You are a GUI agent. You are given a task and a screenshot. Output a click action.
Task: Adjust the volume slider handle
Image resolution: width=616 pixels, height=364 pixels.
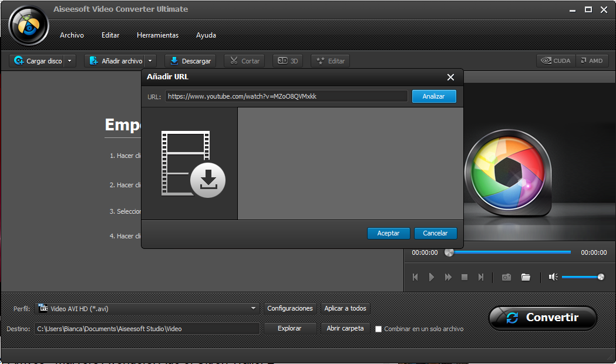click(601, 277)
